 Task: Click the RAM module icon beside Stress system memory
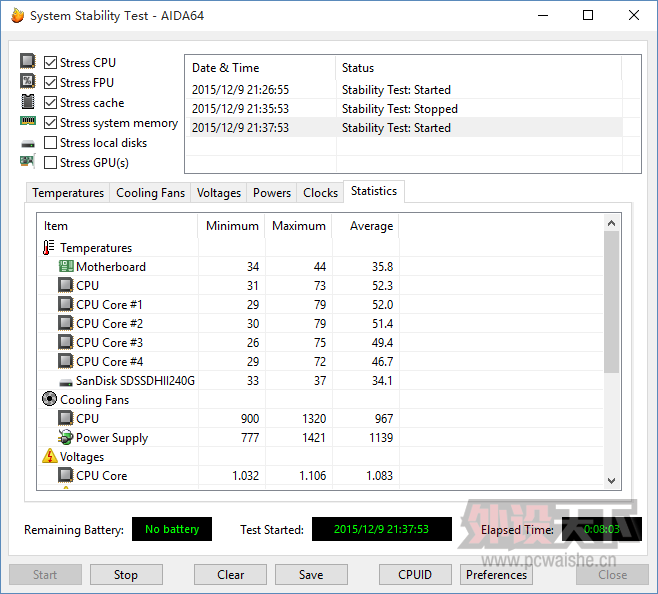28,121
